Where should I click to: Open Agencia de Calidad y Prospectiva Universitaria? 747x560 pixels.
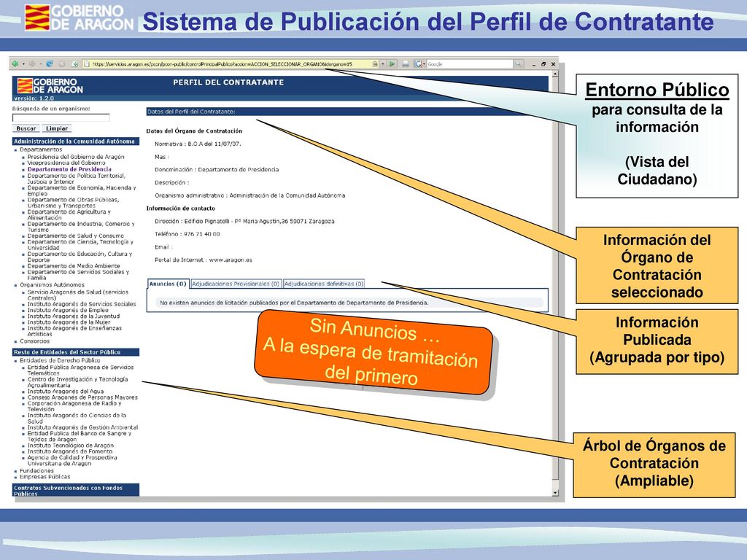tap(72, 460)
